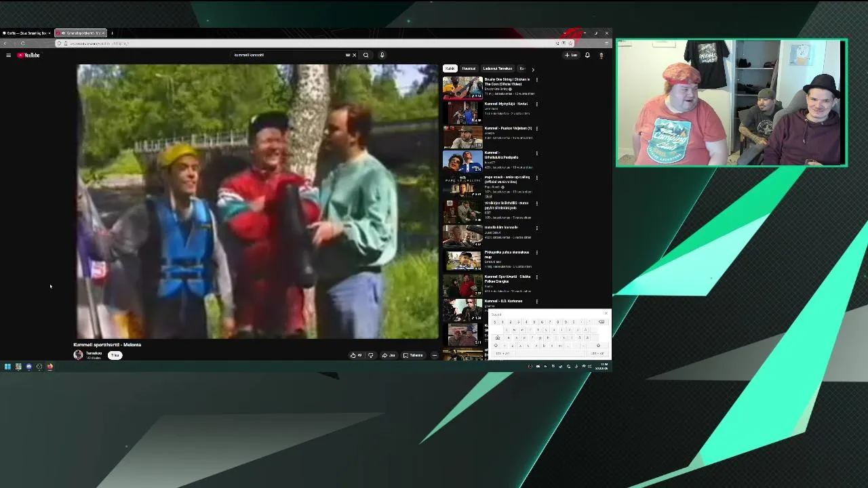Open Kummeli Myyntitykki video thumbnail
Screen dimensions: 868x488
[x=462, y=112]
